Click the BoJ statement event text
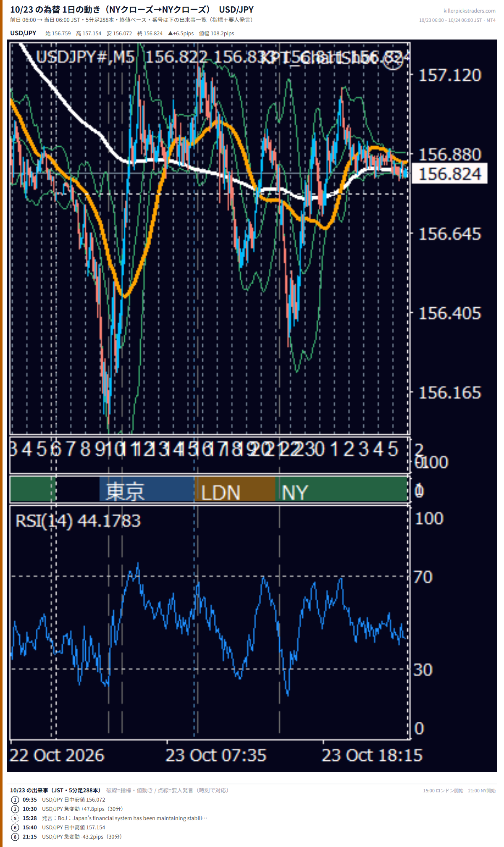The height and width of the screenshot is (847, 504). (125, 818)
